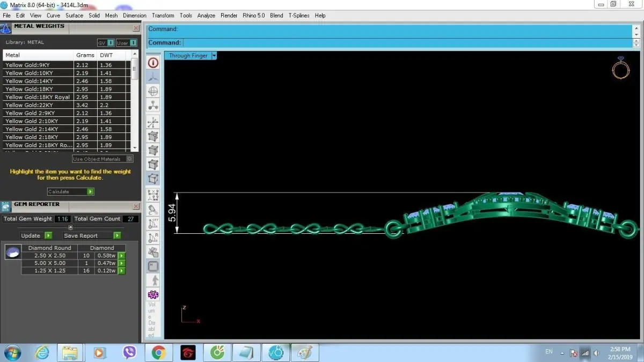Click the three-node molecule icon

153,106
